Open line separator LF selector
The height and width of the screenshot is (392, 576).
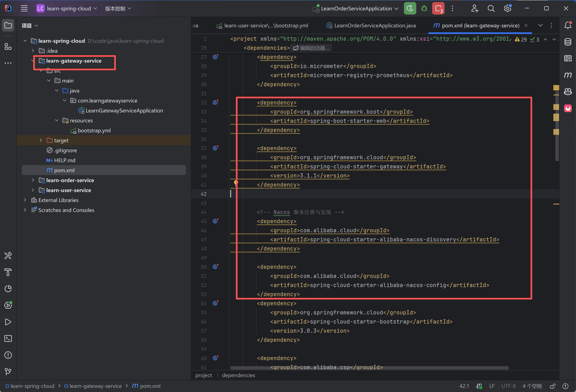(492, 386)
